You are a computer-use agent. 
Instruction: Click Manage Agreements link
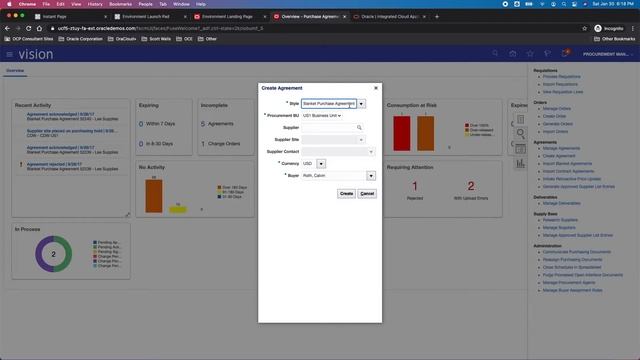click(561, 148)
